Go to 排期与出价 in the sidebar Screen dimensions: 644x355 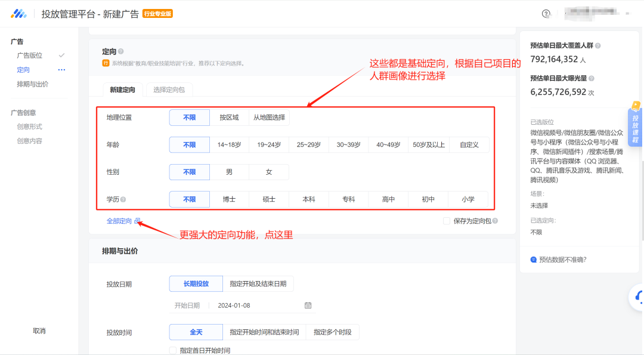(33, 84)
